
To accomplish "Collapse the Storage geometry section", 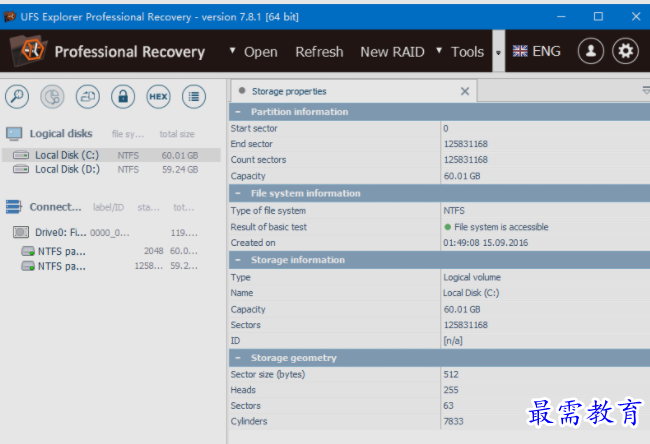I will (x=238, y=358).
